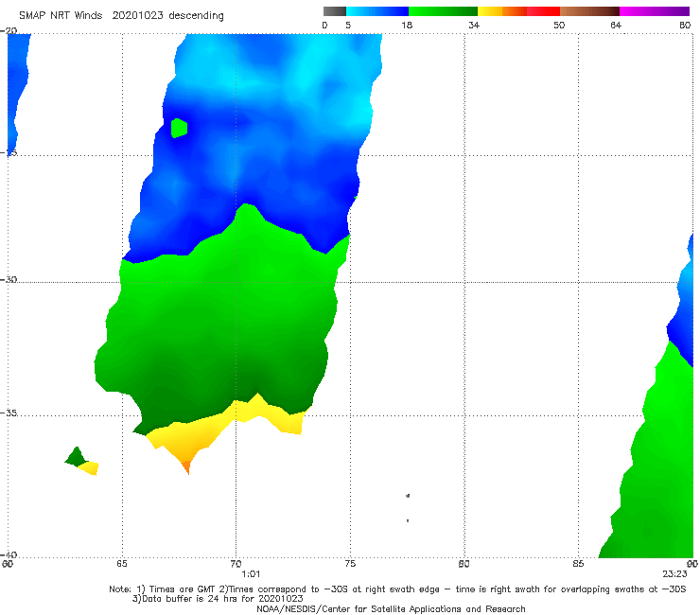Click the orange tip at the swath's southern end
Image resolution: width=700 pixels, height=615 pixels.
[186, 466]
